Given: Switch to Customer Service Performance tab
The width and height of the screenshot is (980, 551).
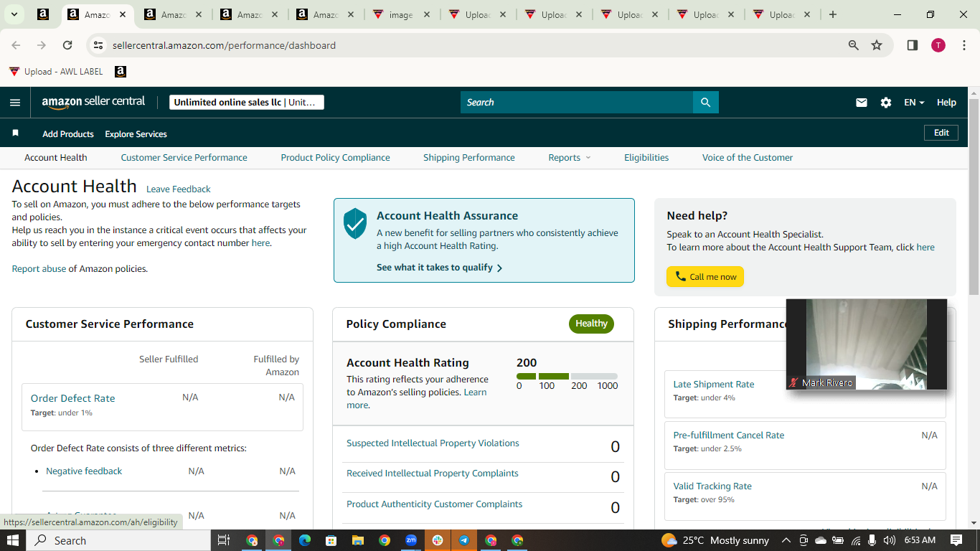Looking at the screenshot, I should tap(184, 158).
